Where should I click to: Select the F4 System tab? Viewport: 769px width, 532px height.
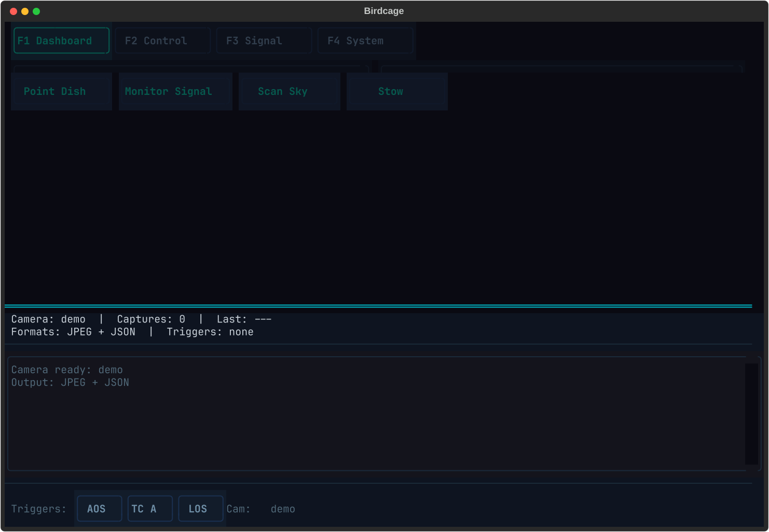tap(365, 40)
